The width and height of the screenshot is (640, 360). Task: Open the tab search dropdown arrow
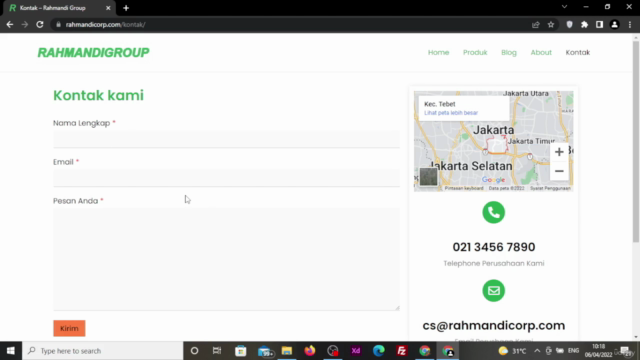(564, 7)
